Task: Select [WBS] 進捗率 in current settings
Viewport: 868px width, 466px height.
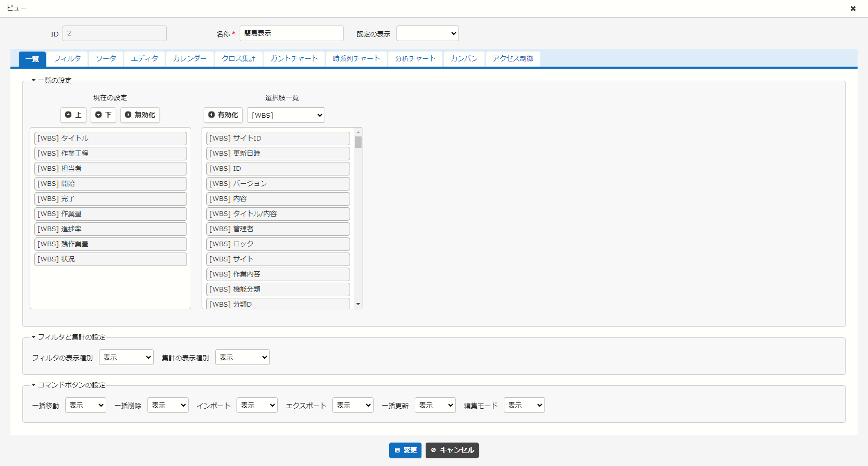Action: point(110,229)
